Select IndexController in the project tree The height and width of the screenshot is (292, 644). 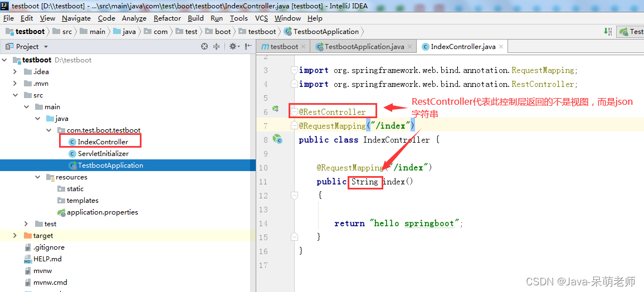(x=103, y=142)
